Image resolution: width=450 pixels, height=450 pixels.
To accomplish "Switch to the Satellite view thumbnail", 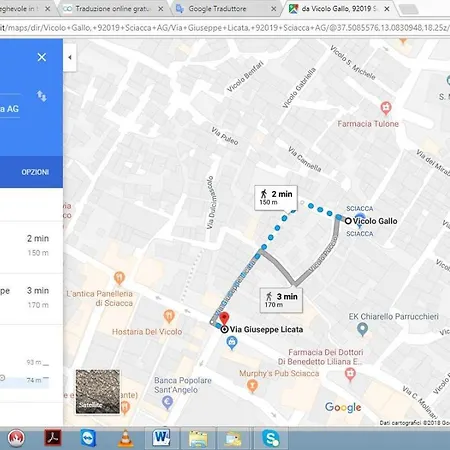I will click(98, 392).
